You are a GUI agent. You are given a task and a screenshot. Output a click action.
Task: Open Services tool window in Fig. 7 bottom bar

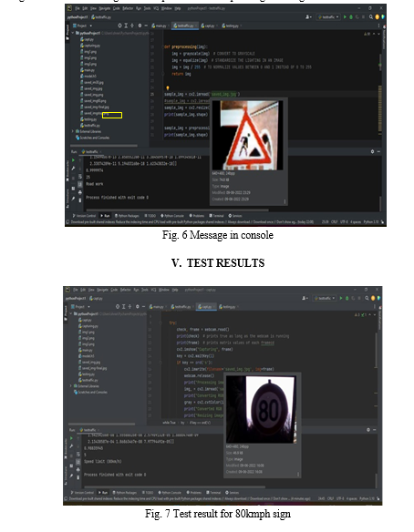pyautogui.click(x=232, y=492)
